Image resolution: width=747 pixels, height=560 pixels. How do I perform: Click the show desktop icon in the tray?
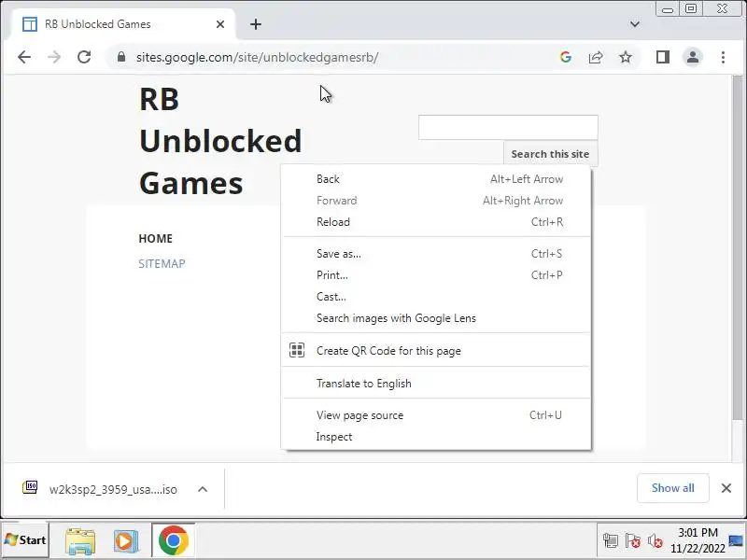pos(736,540)
